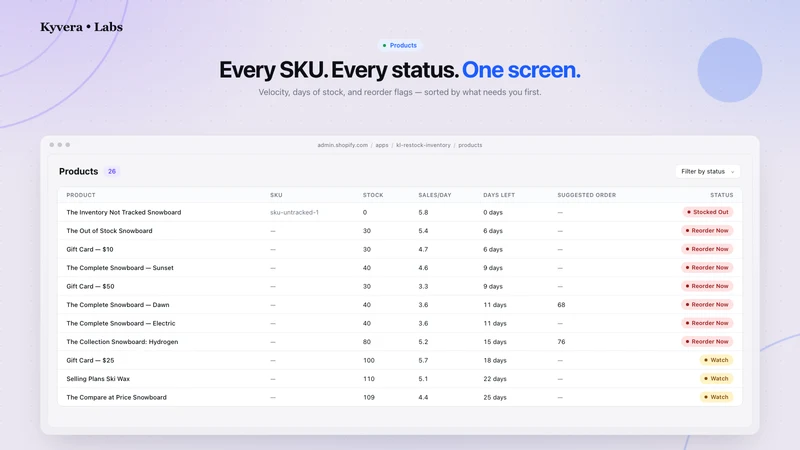The height and width of the screenshot is (450, 800).
Task: Click the '0 days' days-left cell
Action: 493,212
